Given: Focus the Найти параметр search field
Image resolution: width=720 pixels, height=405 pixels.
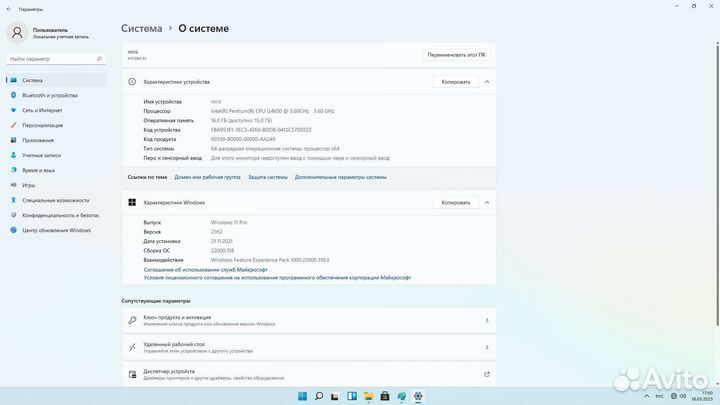Looking at the screenshot, I should tap(56, 59).
